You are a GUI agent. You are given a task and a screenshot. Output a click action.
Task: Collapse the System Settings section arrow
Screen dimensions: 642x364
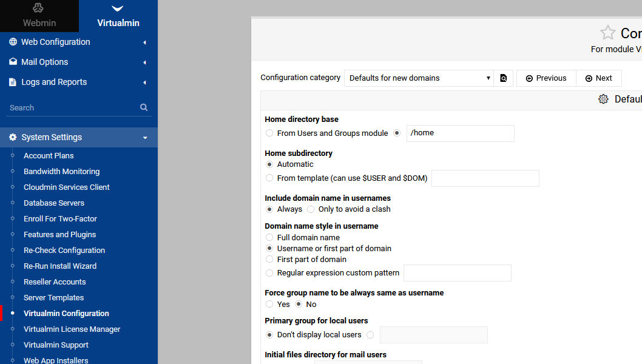[145, 138]
